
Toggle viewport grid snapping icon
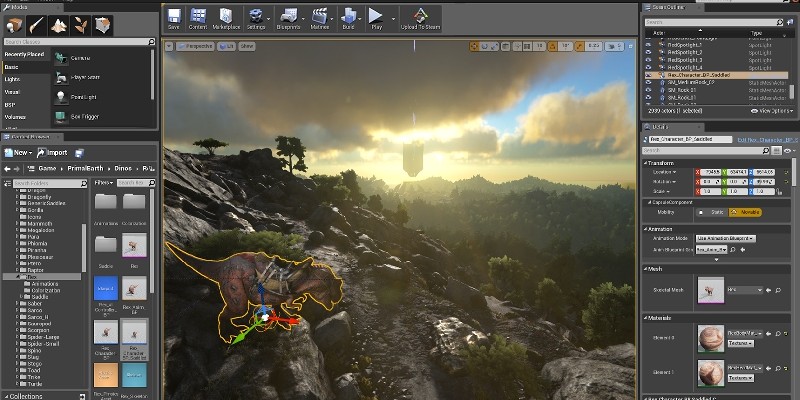528,46
